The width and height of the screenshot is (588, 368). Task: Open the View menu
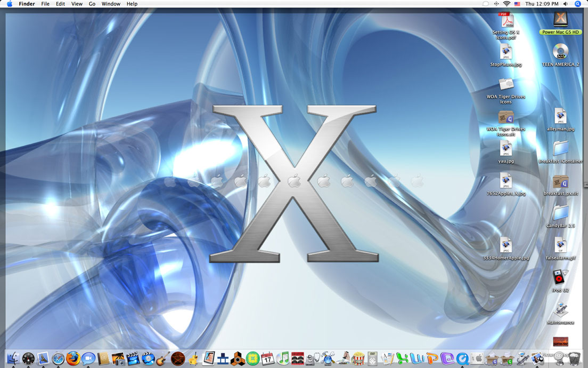click(77, 4)
